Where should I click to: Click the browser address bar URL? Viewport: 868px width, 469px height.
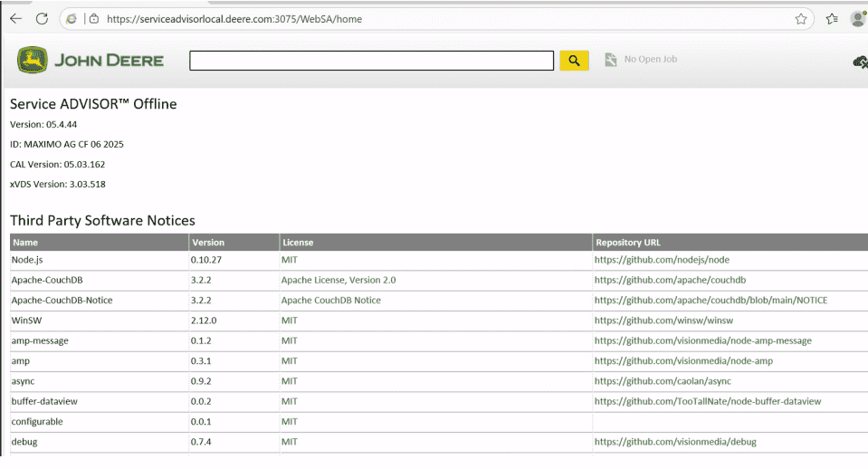point(235,18)
